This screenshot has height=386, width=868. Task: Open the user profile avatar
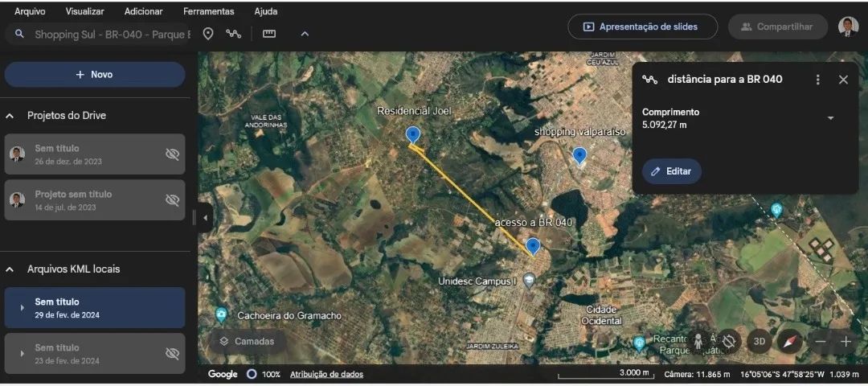[x=848, y=27]
